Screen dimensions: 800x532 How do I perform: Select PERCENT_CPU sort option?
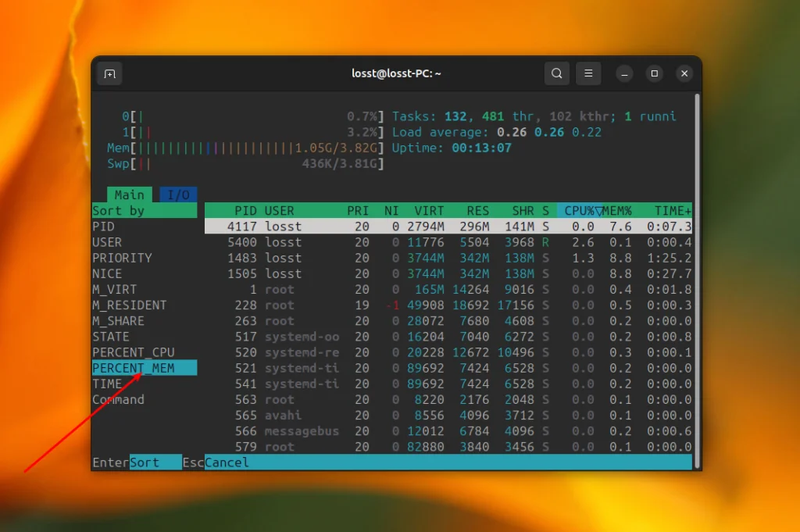[x=134, y=352]
